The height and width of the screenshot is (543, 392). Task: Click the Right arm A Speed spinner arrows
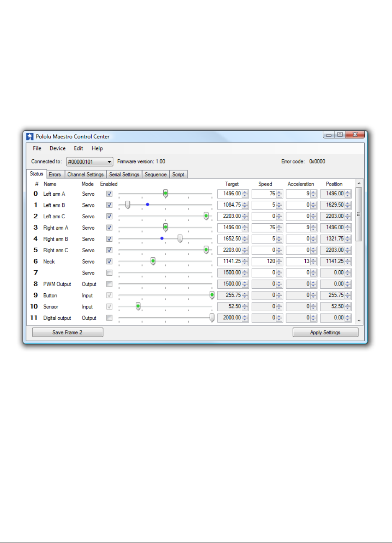[279, 228]
